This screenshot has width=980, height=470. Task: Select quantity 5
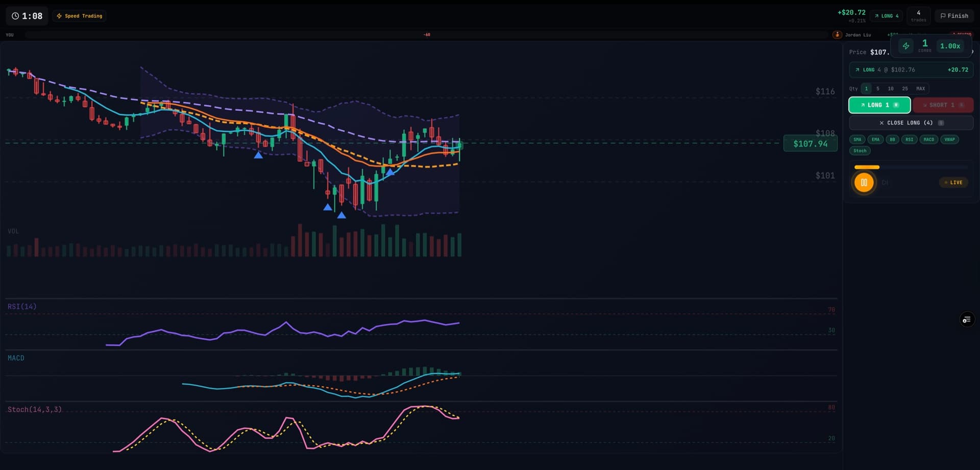tap(877, 89)
